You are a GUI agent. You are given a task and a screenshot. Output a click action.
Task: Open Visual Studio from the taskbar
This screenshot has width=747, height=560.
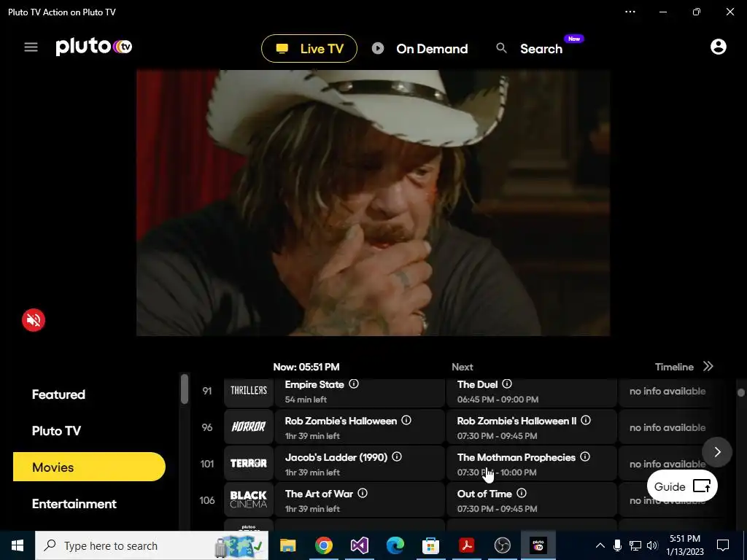[359, 545]
